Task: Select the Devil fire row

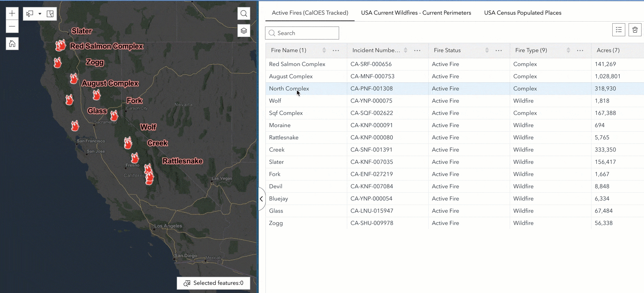Action: click(x=455, y=186)
